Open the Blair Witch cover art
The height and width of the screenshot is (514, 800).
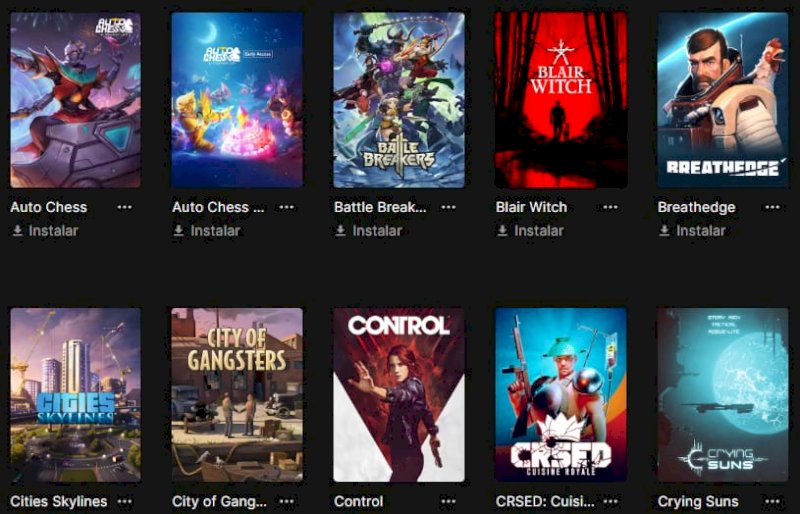tap(561, 100)
